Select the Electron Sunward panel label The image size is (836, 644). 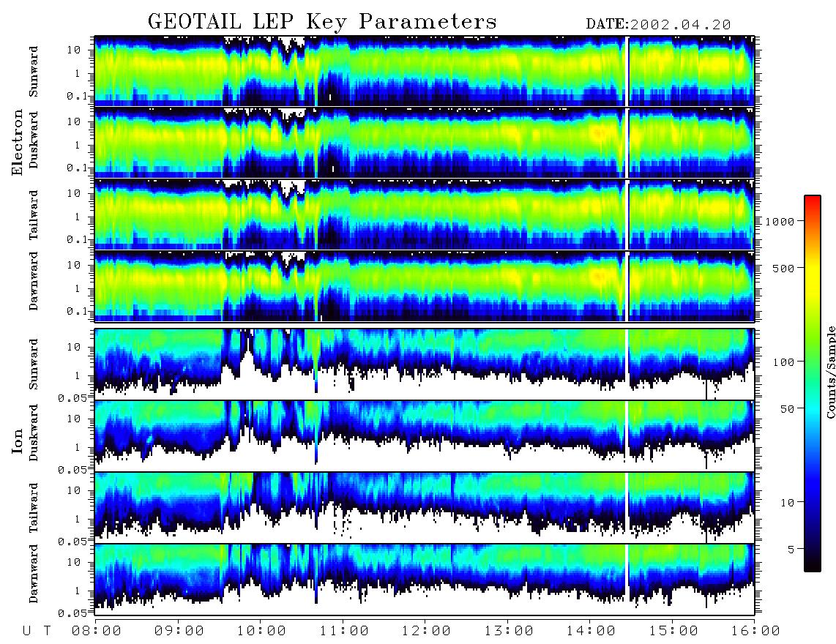coord(34,72)
